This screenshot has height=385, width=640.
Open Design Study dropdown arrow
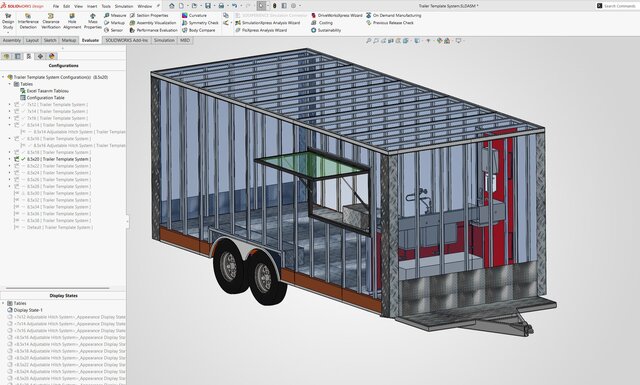click(8, 32)
